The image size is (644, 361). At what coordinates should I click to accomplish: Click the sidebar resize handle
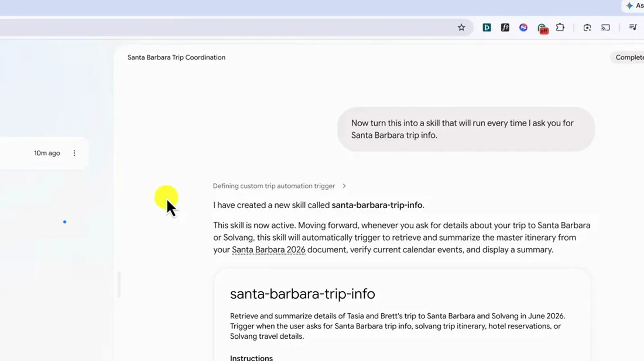coord(119,285)
